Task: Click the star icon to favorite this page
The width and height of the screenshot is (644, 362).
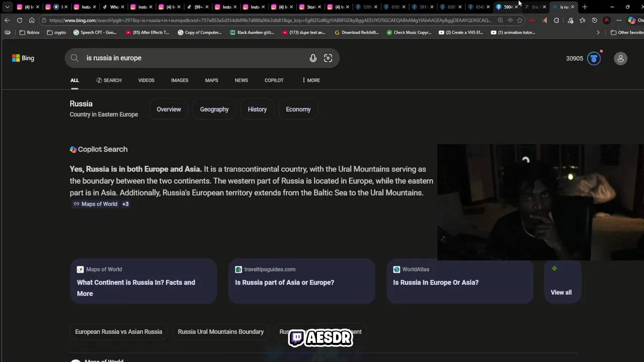Action: (x=520, y=20)
